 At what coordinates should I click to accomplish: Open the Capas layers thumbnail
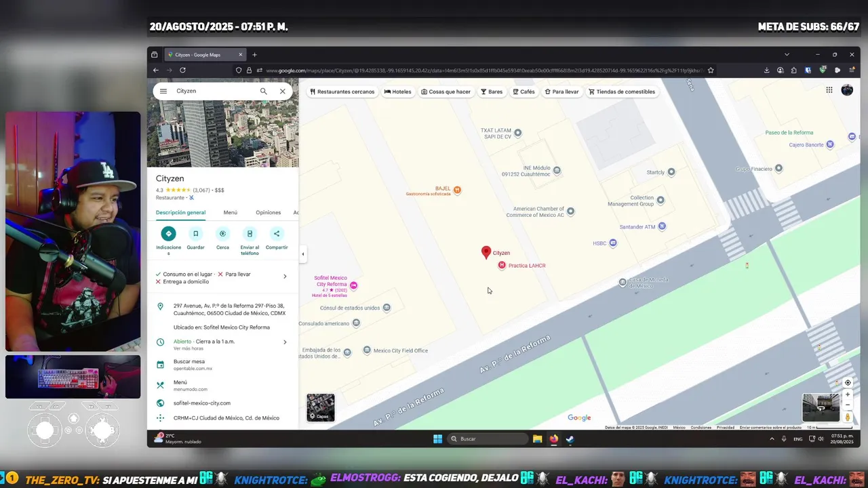(320, 407)
